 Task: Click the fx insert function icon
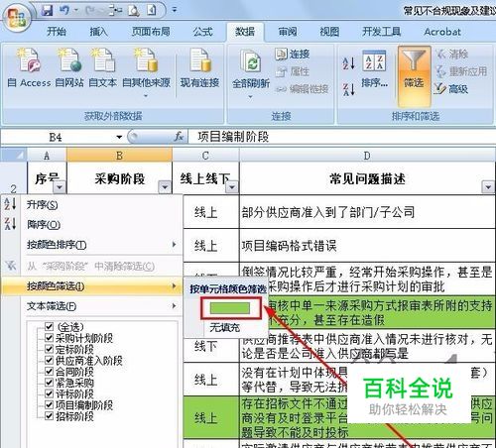[179, 137]
